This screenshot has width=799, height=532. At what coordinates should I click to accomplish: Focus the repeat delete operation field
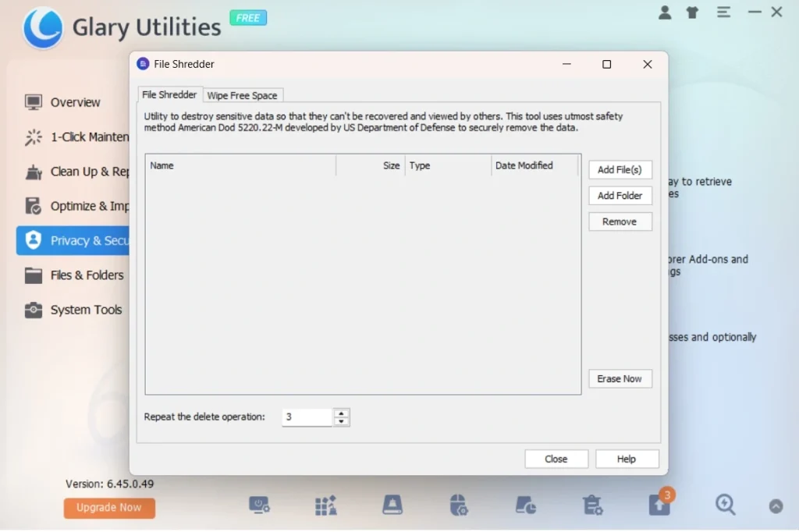click(x=307, y=417)
